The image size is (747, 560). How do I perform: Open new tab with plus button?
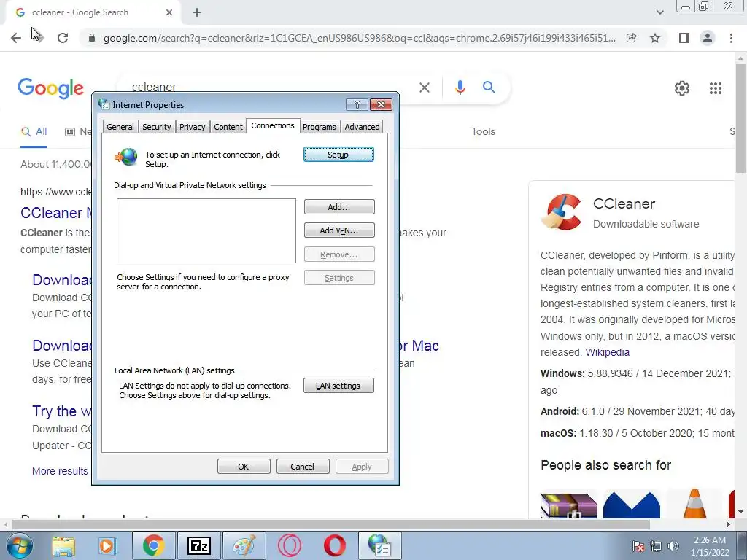point(197,12)
